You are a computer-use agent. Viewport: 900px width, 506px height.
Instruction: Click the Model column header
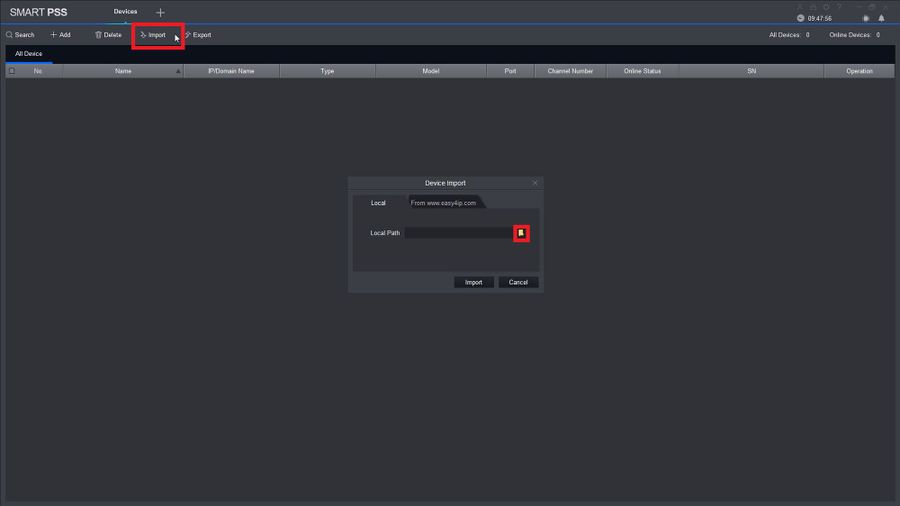click(430, 71)
